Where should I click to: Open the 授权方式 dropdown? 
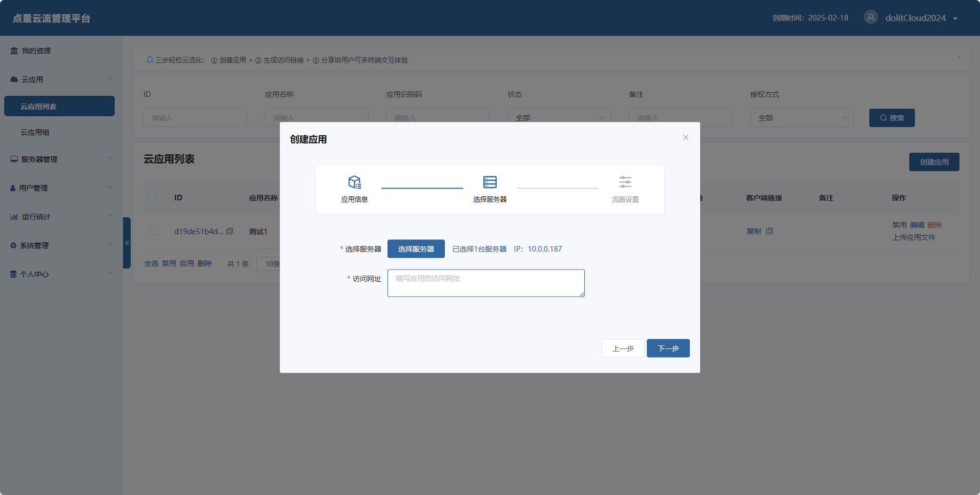pyautogui.click(x=802, y=118)
